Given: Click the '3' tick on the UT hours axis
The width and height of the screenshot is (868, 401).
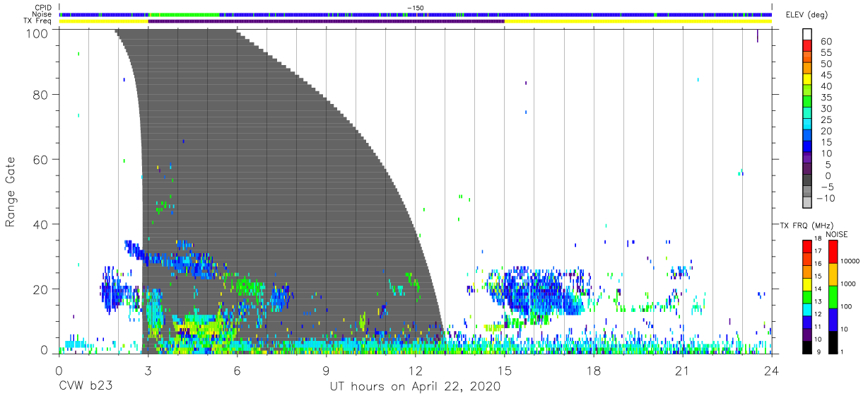Looking at the screenshot, I should coord(148,370).
